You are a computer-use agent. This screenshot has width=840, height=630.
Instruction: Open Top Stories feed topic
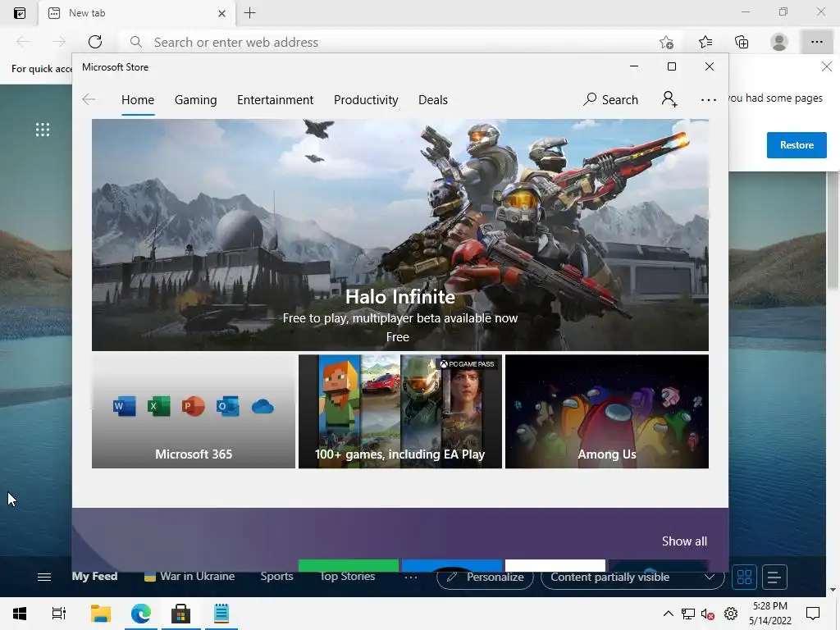347,577
